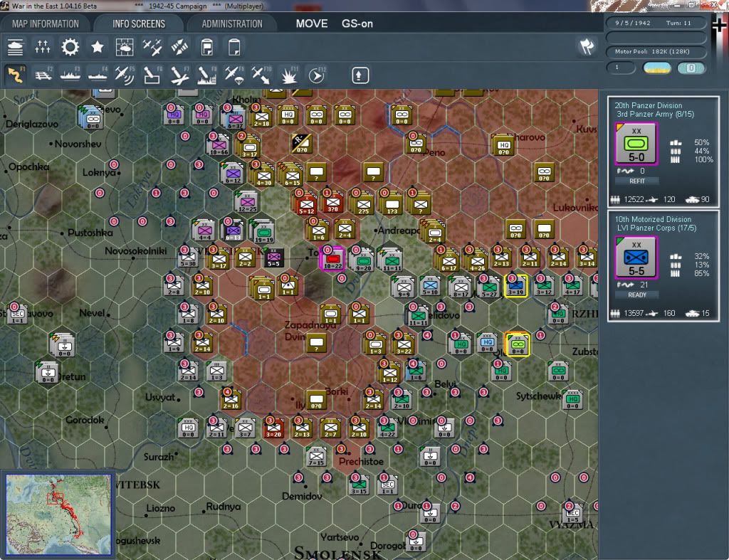Open the air doctrine planes icon
The width and height of the screenshot is (729, 560).
(x=152, y=48)
